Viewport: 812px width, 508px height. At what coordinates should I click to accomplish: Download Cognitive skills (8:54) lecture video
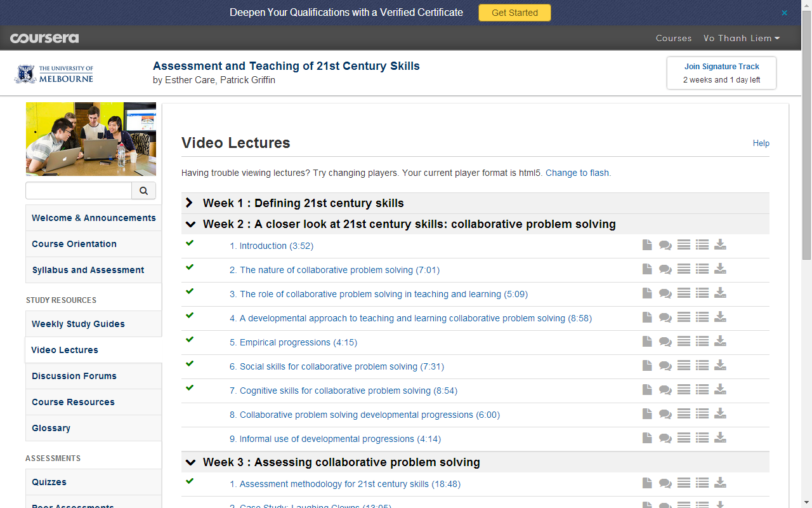click(720, 390)
